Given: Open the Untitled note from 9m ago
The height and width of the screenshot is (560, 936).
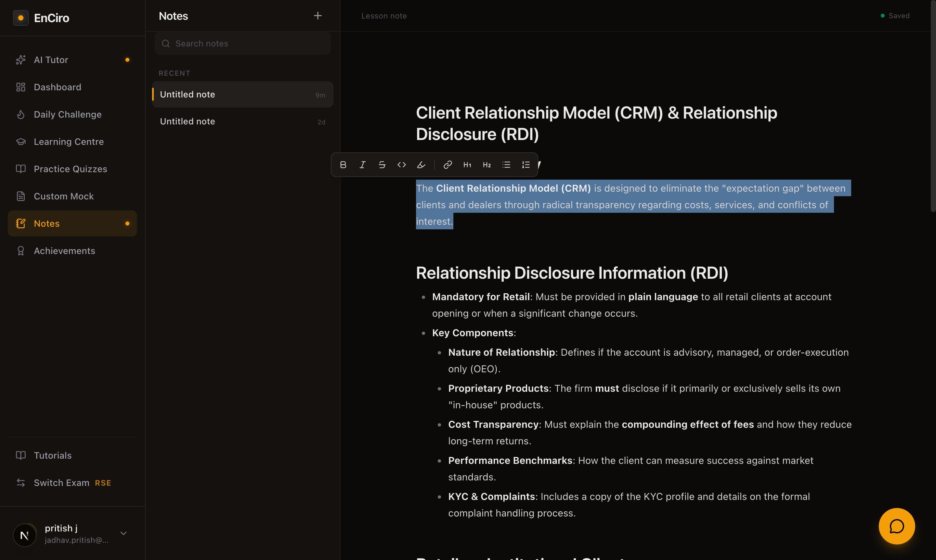Looking at the screenshot, I should 242,94.
